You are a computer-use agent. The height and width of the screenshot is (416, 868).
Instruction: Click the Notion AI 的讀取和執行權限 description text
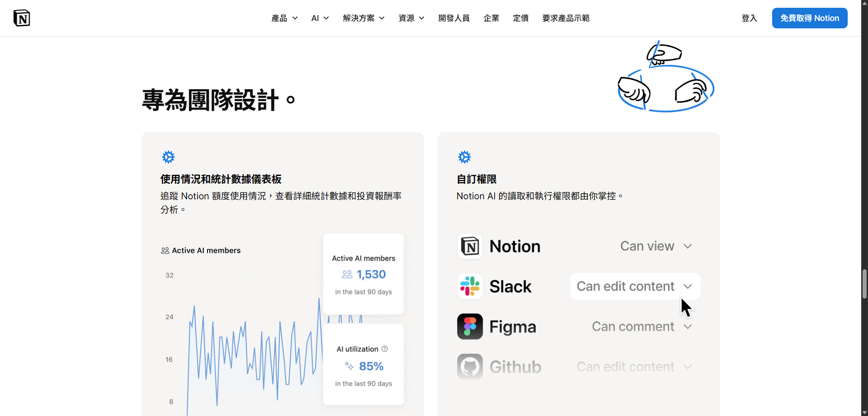540,196
